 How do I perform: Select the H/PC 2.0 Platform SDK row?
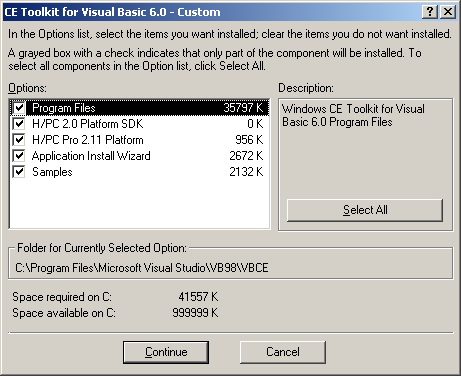click(x=139, y=124)
